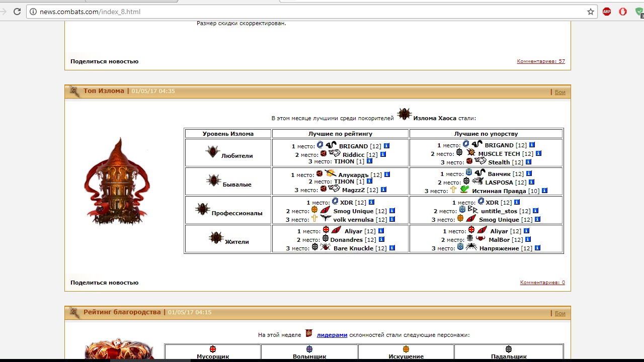Viewport: 644px width, 362px height.
Task: Open the Комментариев: 0 link
Action: (542, 283)
